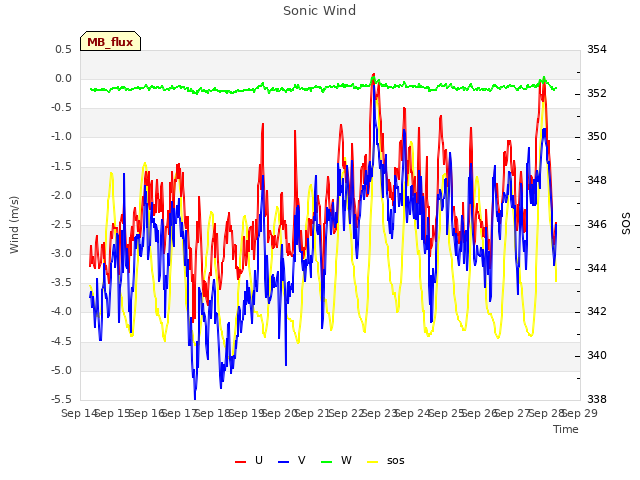Screen dimensions: 640x480
Task: Click the red U legend swatch
Action: (240, 462)
